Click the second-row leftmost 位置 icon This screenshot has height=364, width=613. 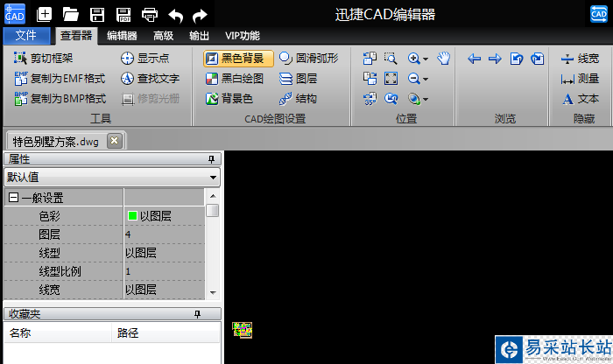click(x=370, y=79)
